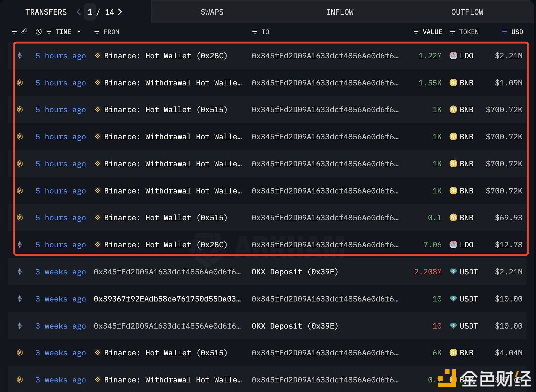
Task: Open recipient 0x345fFd2D09 address on 1.22M LDO row
Action: tap(325, 56)
